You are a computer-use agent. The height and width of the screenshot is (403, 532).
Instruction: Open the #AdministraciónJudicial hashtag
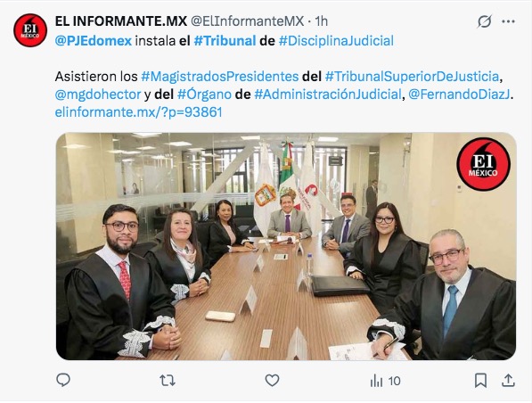tap(328, 95)
